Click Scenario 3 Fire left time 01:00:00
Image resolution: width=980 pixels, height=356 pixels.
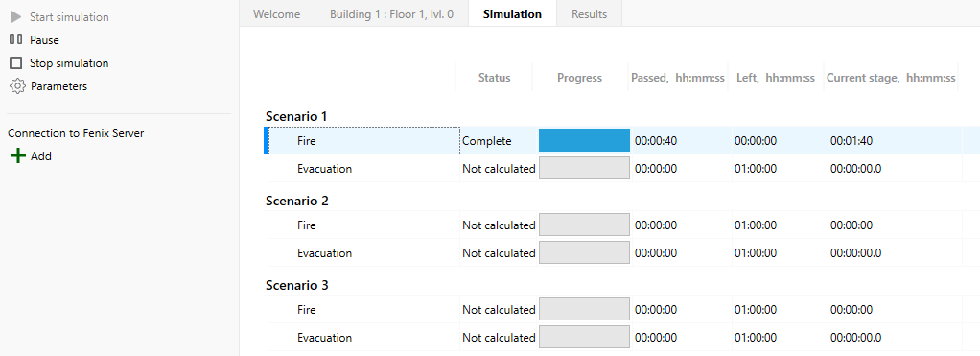coord(756,310)
